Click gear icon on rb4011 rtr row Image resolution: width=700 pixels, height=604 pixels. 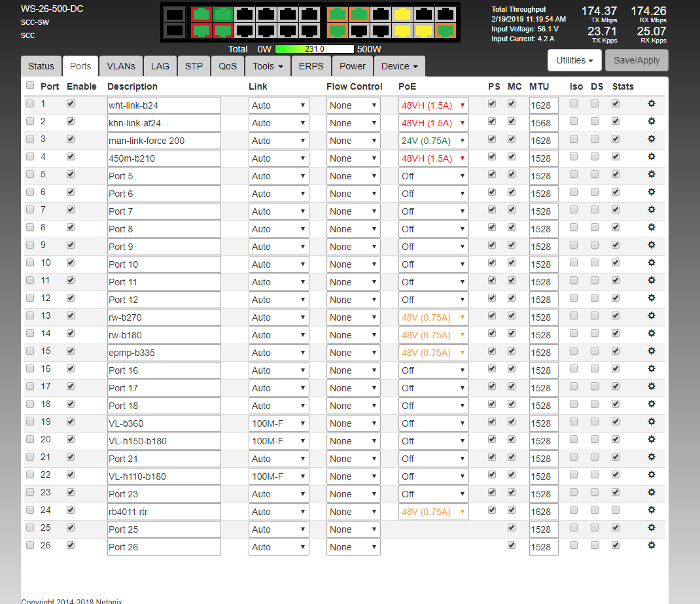pyautogui.click(x=651, y=510)
